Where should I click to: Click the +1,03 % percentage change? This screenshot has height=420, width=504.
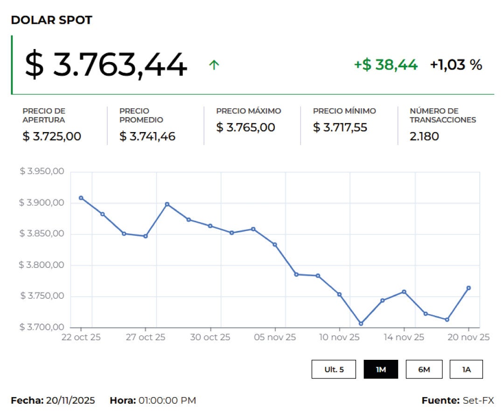455,65
